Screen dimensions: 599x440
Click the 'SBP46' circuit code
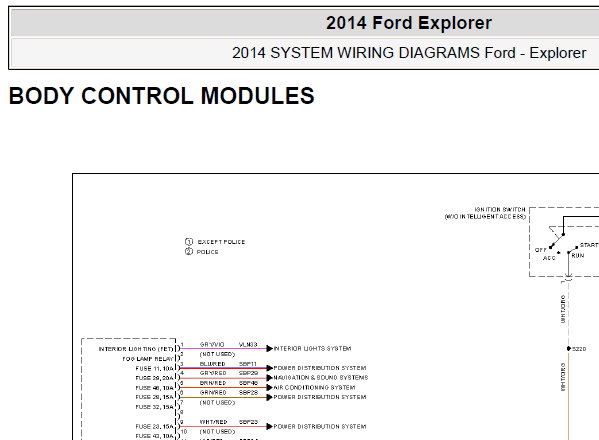point(249,383)
